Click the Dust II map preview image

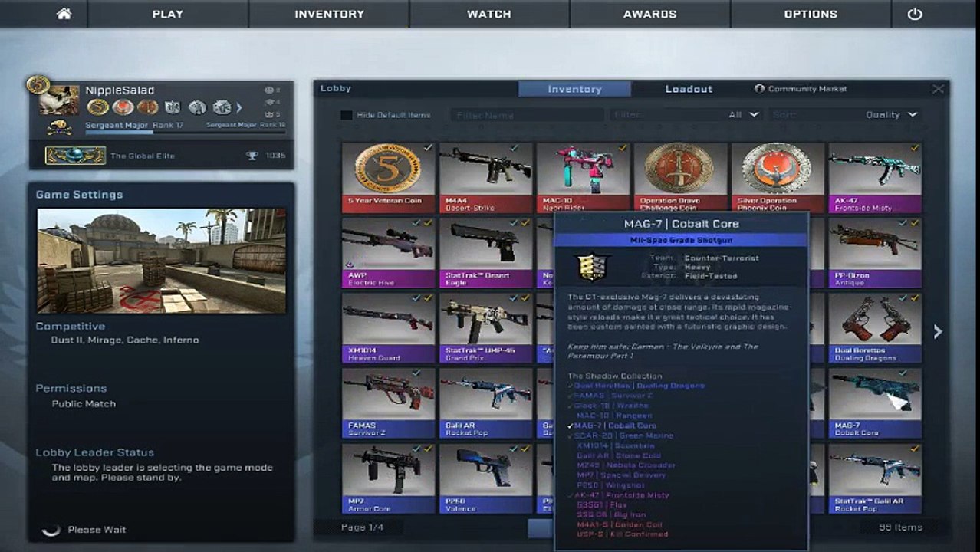[x=162, y=261]
